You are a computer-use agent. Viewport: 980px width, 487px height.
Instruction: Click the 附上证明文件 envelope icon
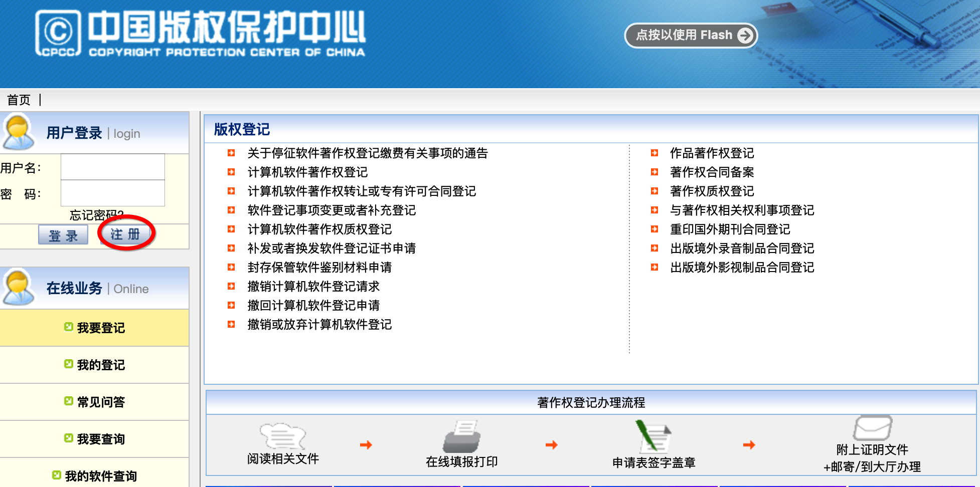874,430
